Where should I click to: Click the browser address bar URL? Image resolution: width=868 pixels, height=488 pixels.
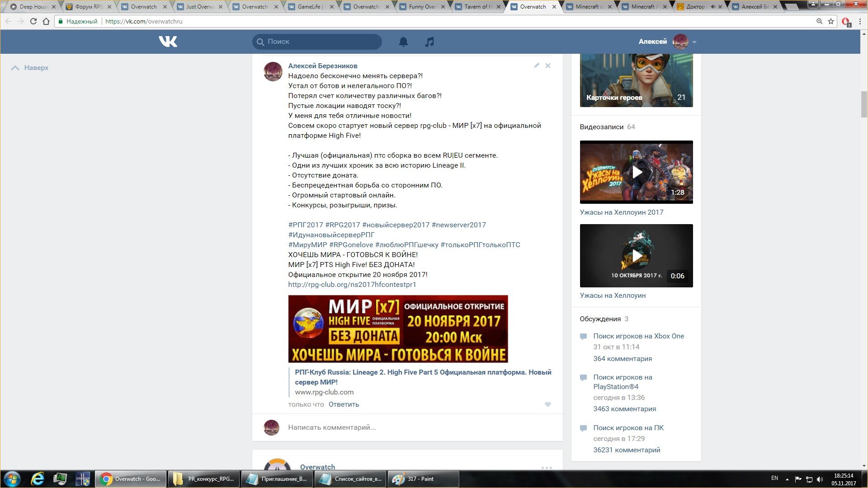(144, 21)
